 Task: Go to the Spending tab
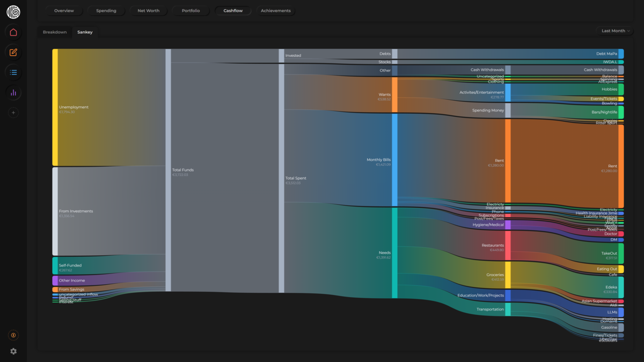click(106, 11)
